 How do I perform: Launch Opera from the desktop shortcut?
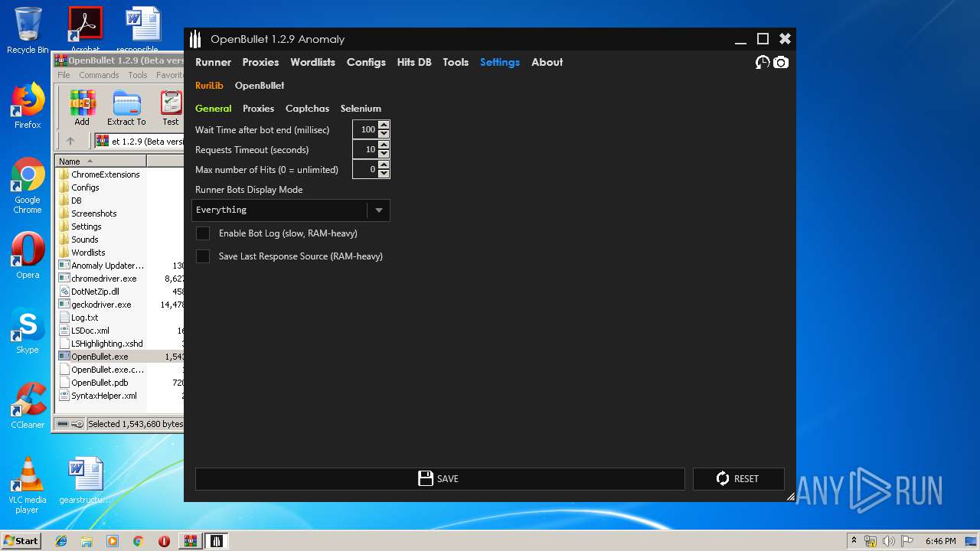(x=28, y=256)
